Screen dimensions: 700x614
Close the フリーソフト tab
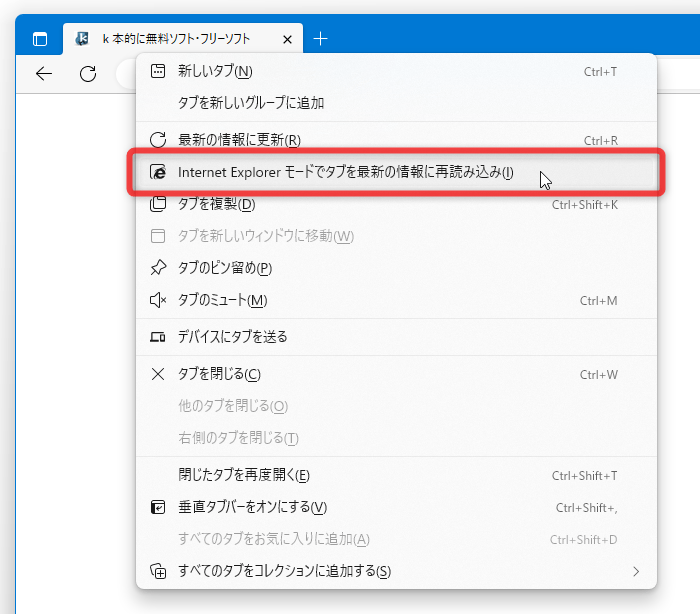(288, 40)
